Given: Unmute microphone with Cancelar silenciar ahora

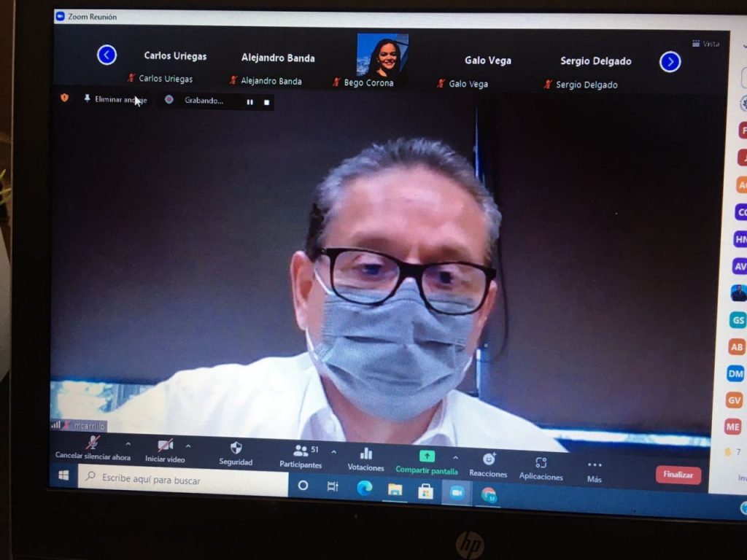Looking at the screenshot, I should pos(93,447).
